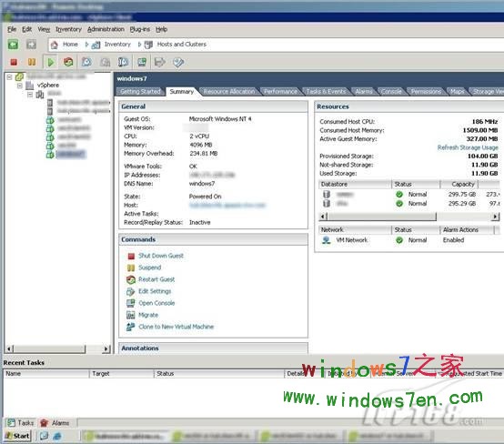Click the Internet Explorer quick launch icon
504x444 pixels.
coord(57,436)
